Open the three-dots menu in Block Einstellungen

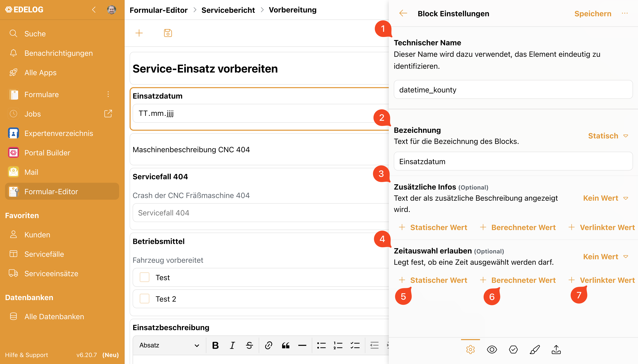[x=625, y=13]
